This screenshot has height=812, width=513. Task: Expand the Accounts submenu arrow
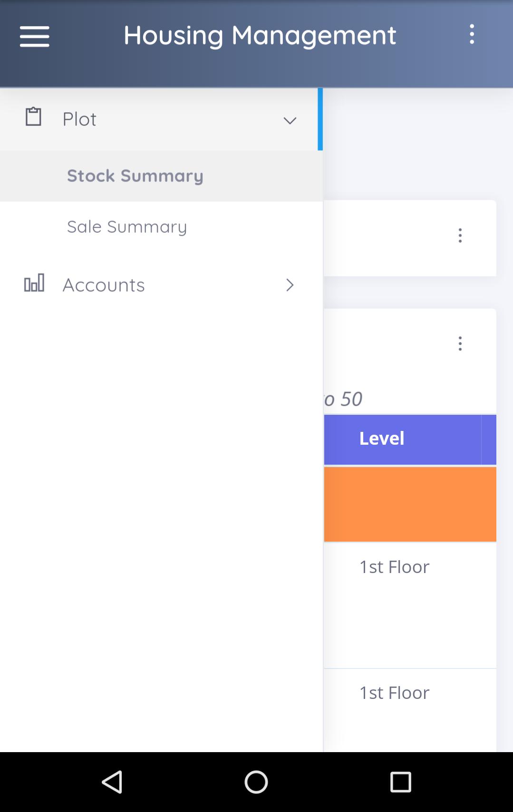coord(290,285)
